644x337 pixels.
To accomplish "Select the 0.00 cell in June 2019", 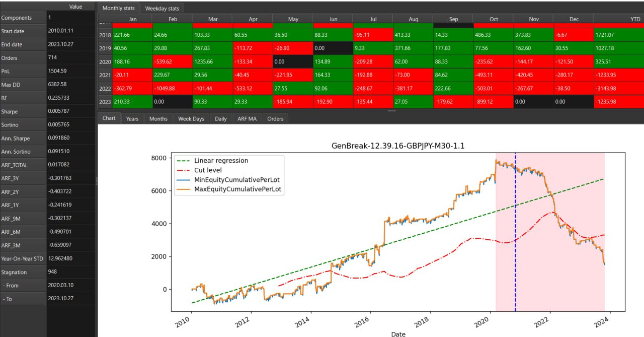I will (x=333, y=49).
